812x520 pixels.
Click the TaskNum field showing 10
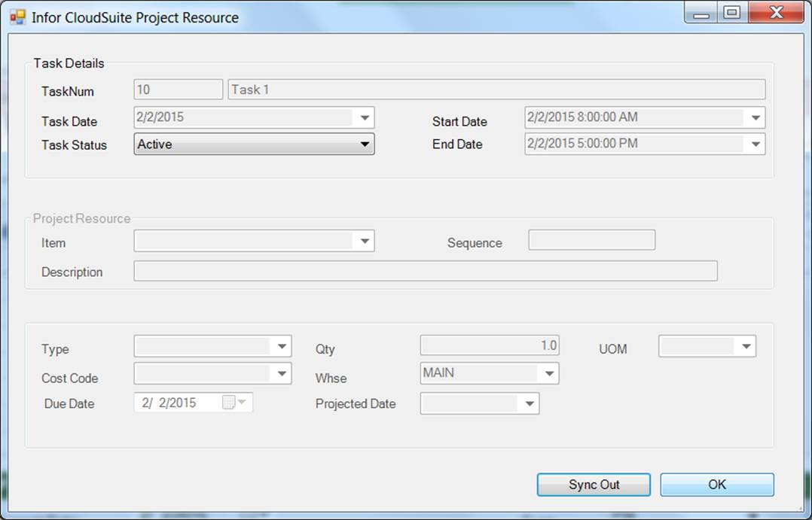tap(179, 90)
